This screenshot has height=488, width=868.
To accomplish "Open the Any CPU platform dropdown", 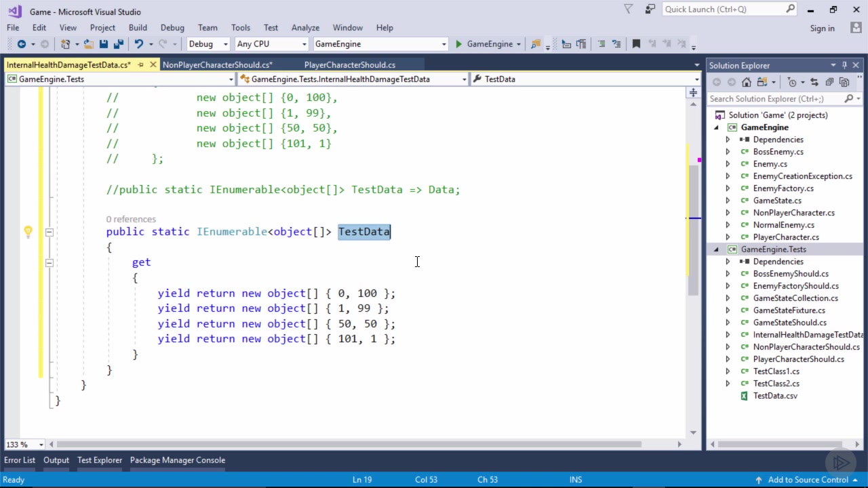I will [304, 44].
